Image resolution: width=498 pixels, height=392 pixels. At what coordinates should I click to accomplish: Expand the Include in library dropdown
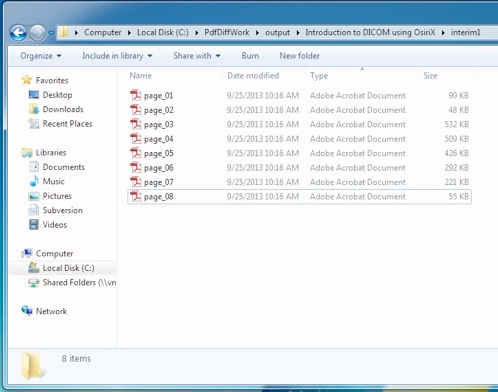tap(117, 56)
